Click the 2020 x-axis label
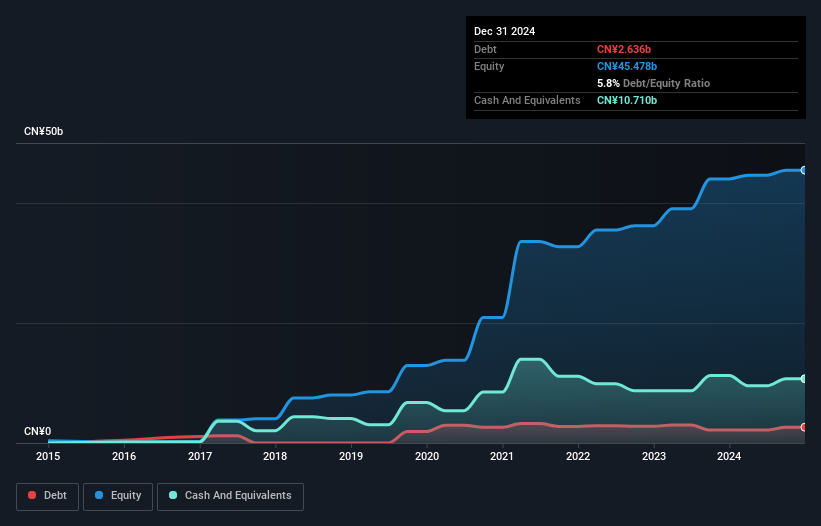Screen dimensions: 821x526 (x=427, y=456)
